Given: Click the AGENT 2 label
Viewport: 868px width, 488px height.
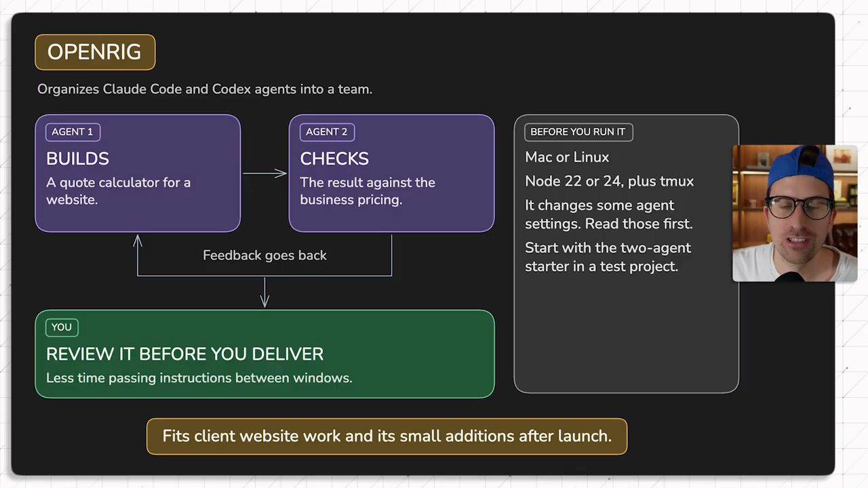Looking at the screenshot, I should pos(327,131).
